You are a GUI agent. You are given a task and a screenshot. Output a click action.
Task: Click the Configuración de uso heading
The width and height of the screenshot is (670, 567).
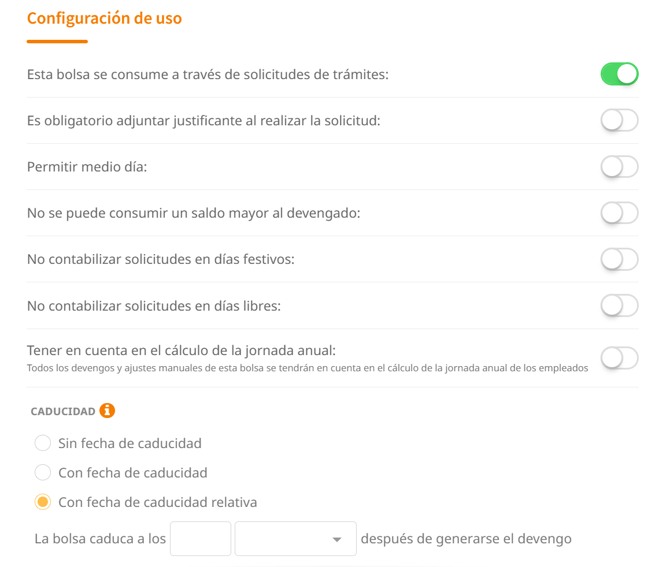tap(104, 19)
